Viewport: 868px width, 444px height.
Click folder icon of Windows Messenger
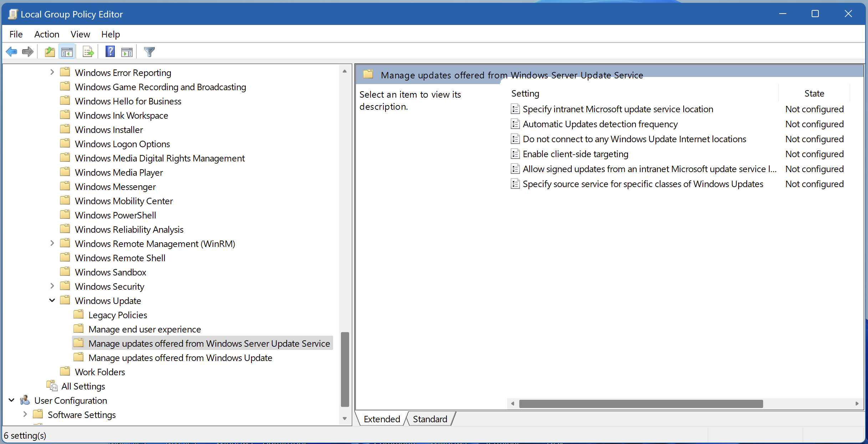65,186
